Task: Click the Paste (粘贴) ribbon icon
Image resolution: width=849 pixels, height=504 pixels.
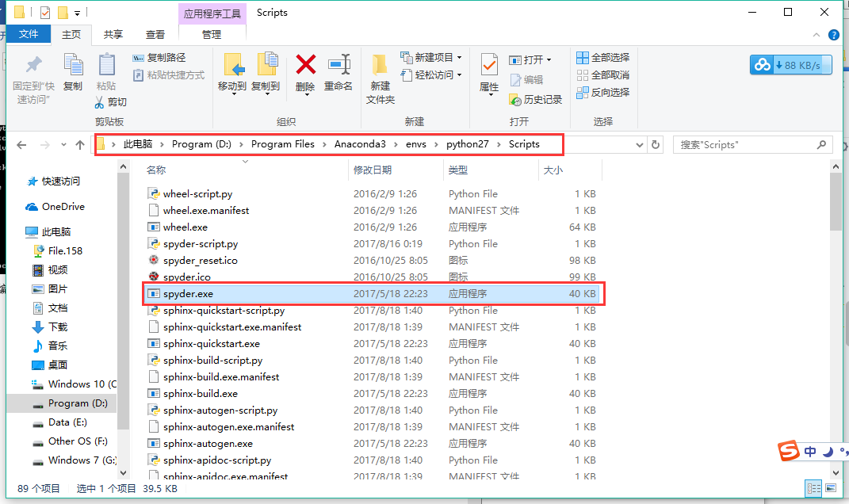Action: pyautogui.click(x=106, y=66)
